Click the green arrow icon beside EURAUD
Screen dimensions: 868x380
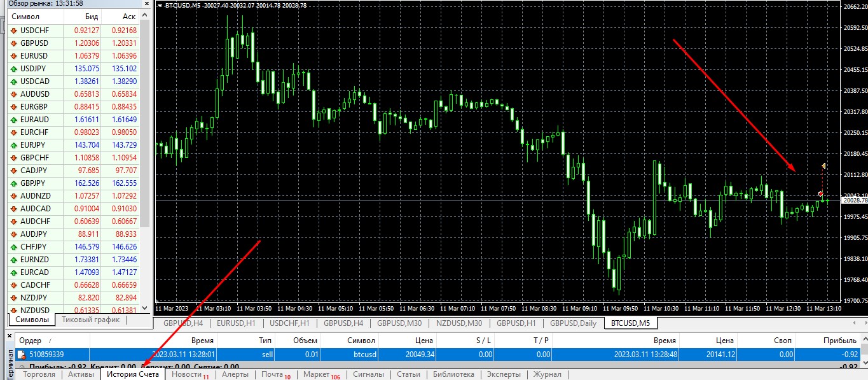point(13,119)
